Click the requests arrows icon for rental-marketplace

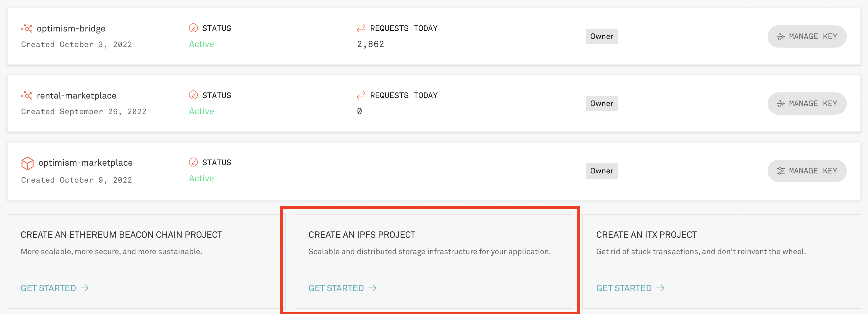361,95
